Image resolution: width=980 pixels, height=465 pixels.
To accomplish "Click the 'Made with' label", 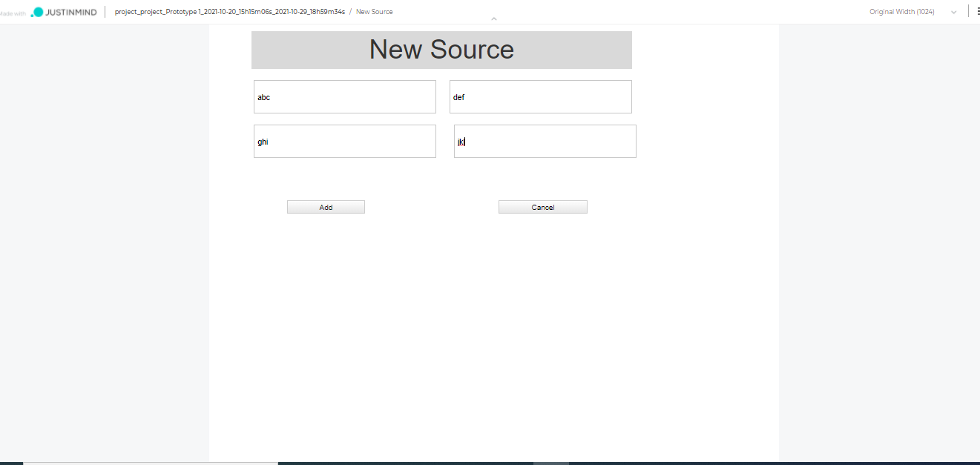I will pyautogui.click(x=13, y=13).
